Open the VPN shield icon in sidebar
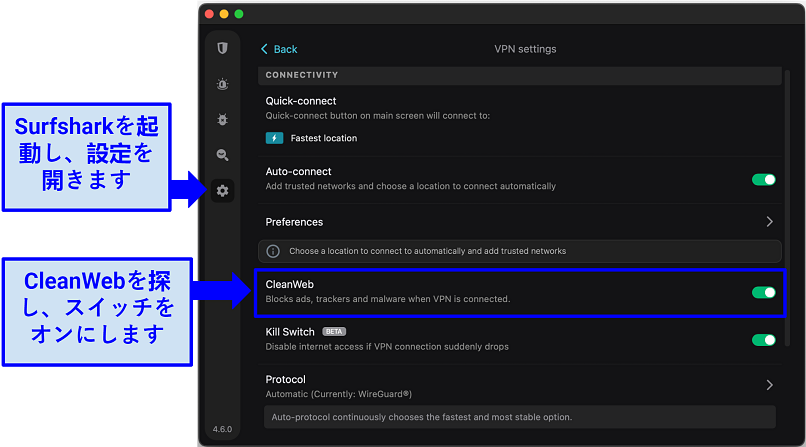 point(222,48)
